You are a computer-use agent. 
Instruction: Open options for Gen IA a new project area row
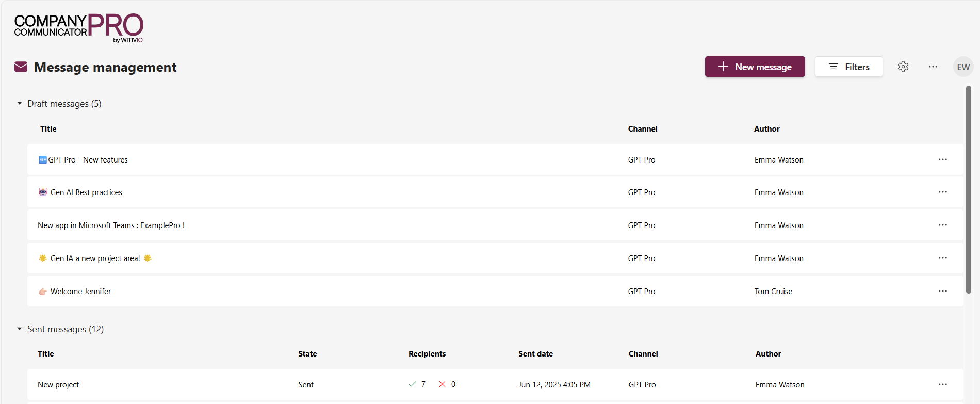click(x=943, y=258)
